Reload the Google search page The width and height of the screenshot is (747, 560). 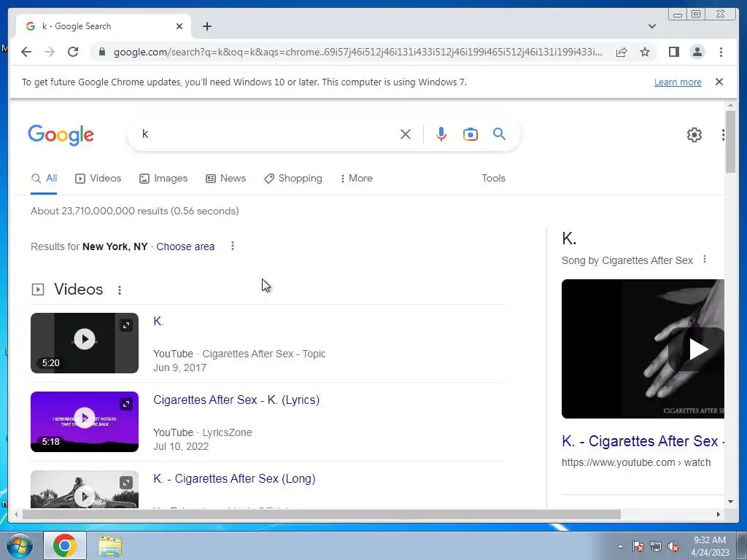(73, 52)
